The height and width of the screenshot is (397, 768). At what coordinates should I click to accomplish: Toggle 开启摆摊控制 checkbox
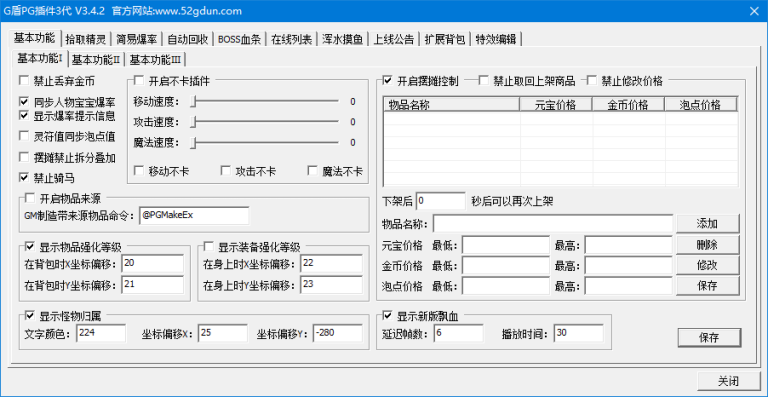(x=387, y=80)
